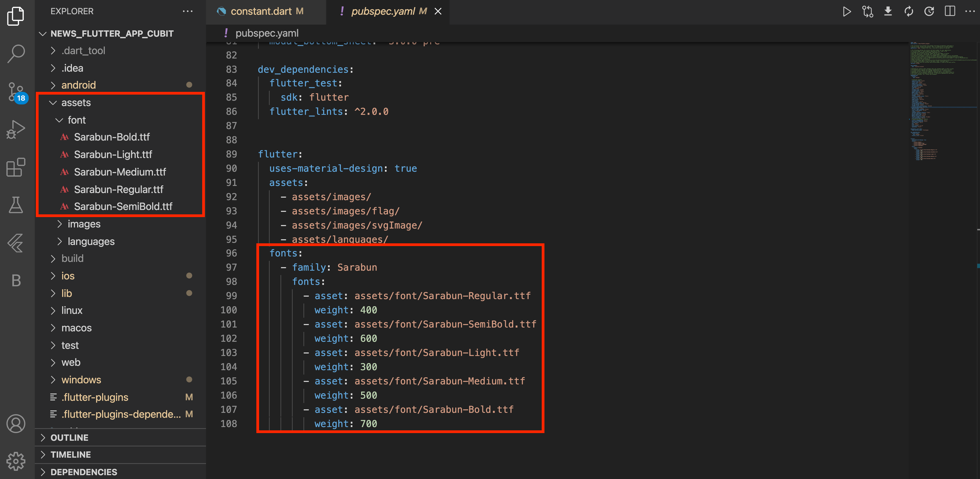Screen dimensions: 980x479
Task: Close the pubspec.yaml tab
Action: pos(438,11)
